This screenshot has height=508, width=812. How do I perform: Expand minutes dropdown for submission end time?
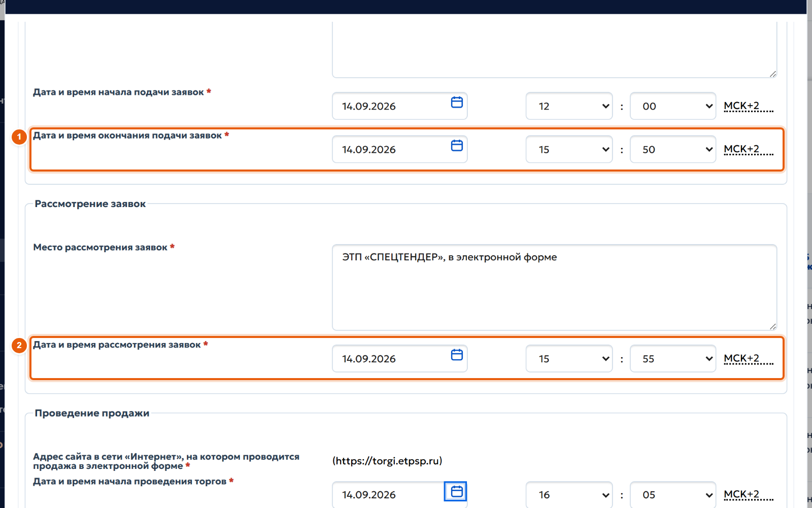(673, 149)
